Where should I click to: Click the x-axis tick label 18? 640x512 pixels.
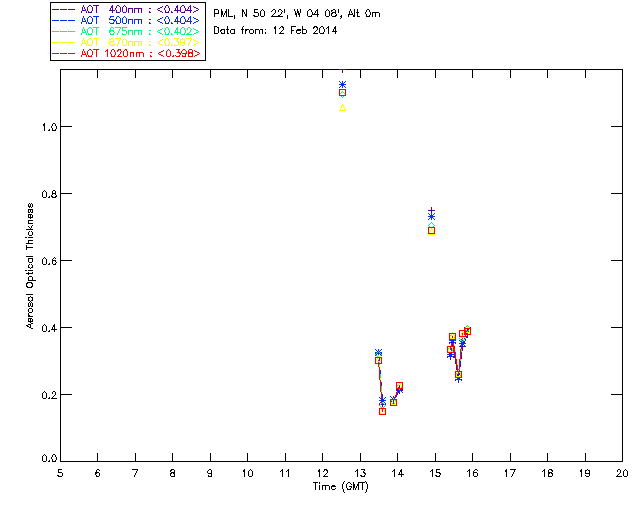pyautogui.click(x=547, y=473)
